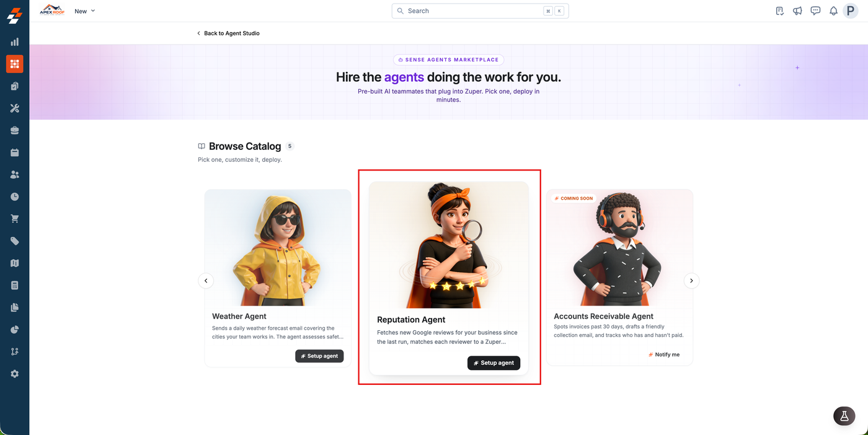Open the workflow branch icon in sidebar
The width and height of the screenshot is (868, 435).
(15, 351)
